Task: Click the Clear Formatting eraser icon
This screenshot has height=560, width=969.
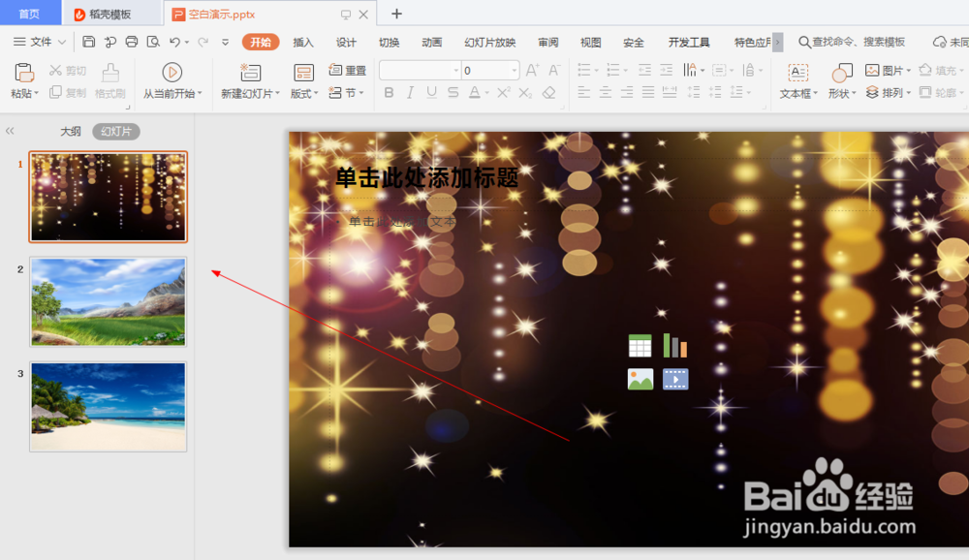Action: tap(548, 93)
